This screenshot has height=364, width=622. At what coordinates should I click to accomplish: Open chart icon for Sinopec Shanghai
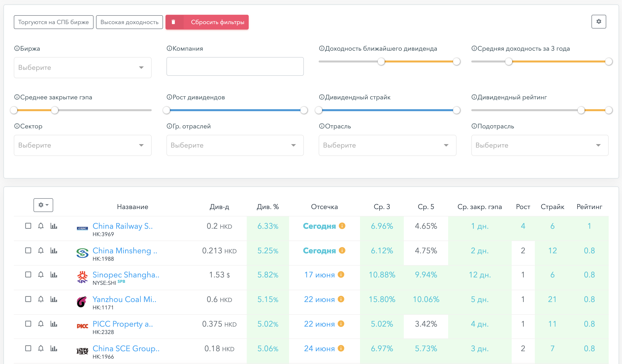tap(54, 274)
